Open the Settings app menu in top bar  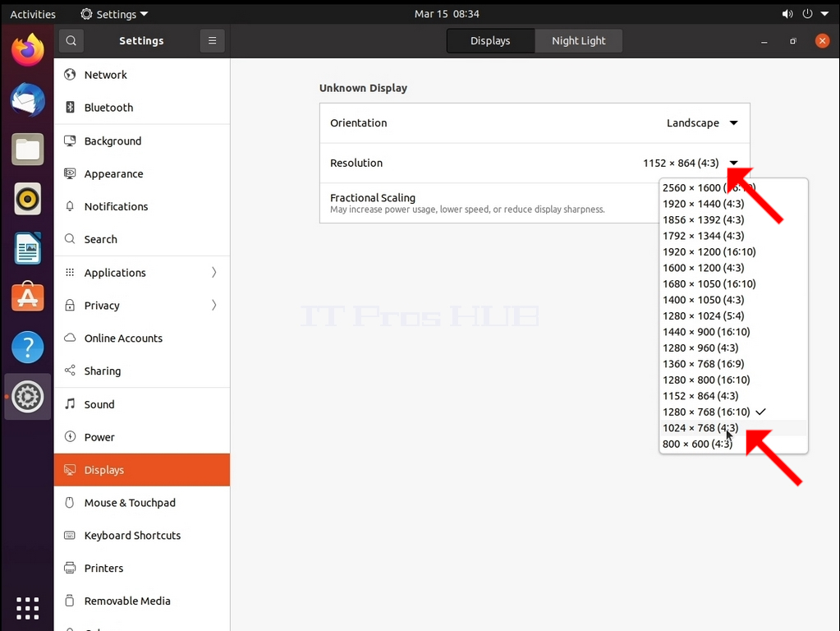click(x=114, y=14)
